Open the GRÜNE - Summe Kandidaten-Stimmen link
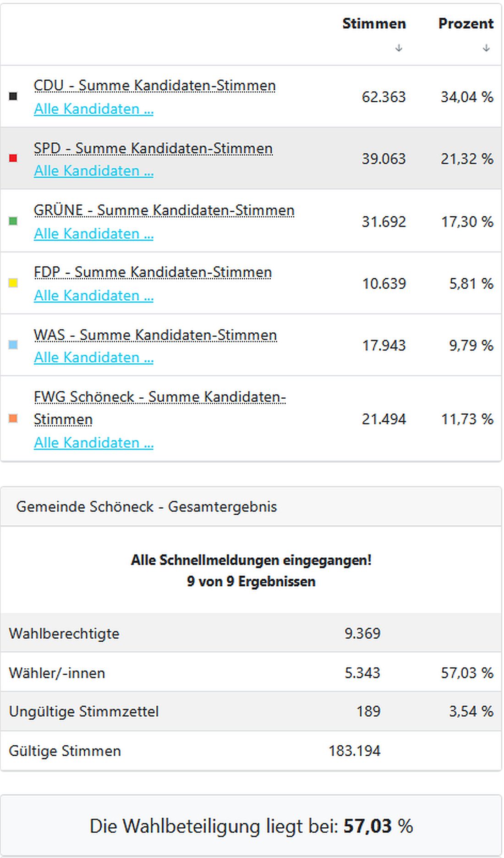The width and height of the screenshot is (504, 858). [x=165, y=211]
